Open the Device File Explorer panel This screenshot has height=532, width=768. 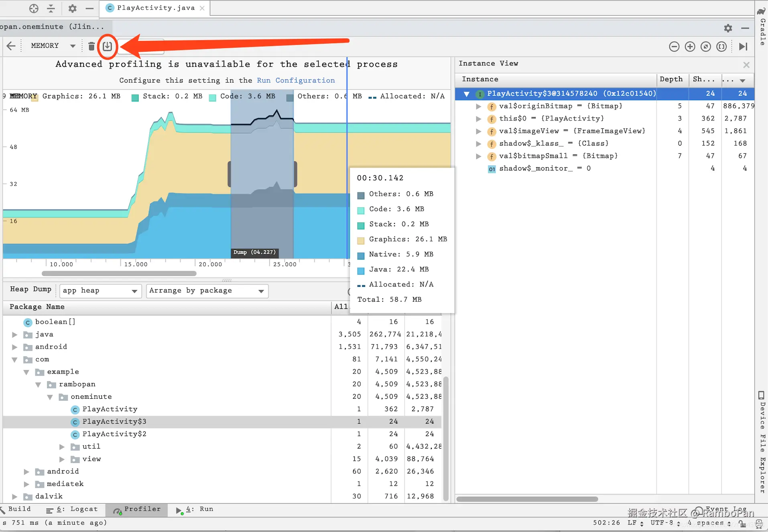762,442
